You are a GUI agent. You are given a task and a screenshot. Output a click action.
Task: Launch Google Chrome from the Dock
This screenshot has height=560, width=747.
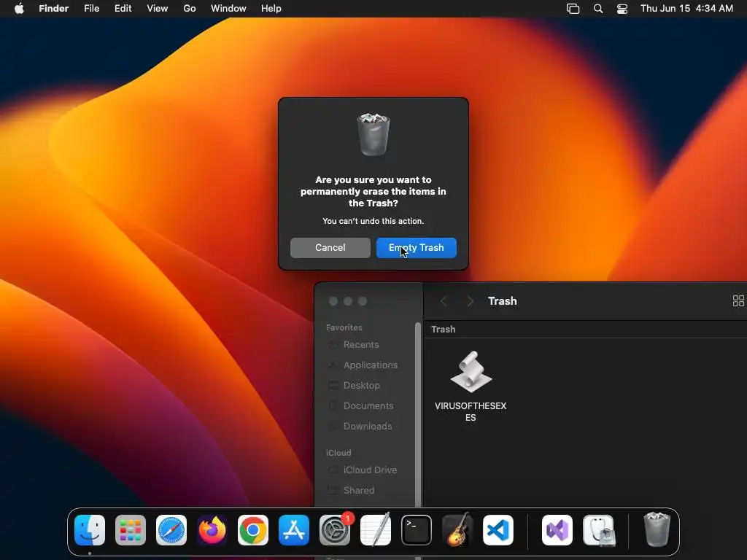point(253,530)
